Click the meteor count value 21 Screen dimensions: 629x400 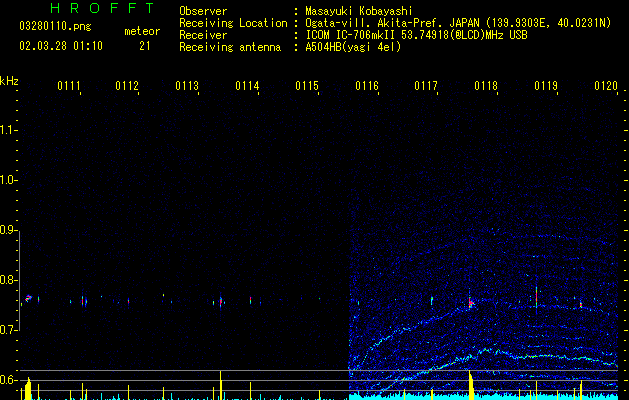(145, 46)
